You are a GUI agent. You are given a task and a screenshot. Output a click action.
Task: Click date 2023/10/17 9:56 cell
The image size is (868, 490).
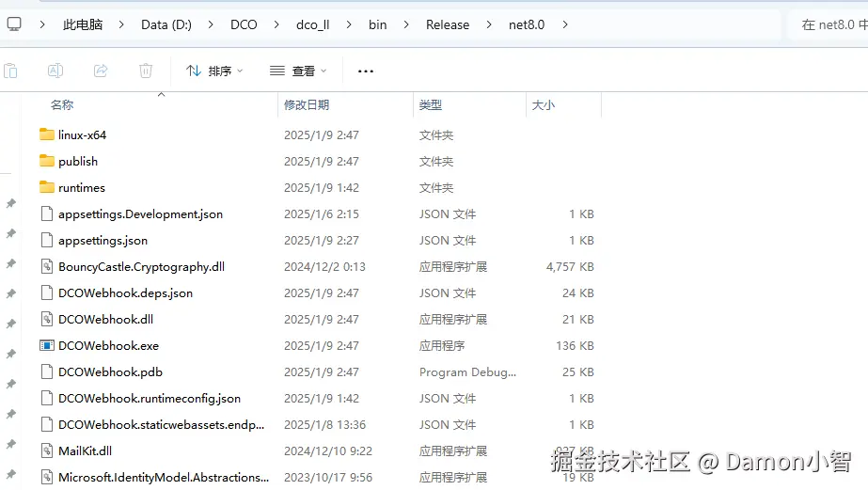coord(328,477)
